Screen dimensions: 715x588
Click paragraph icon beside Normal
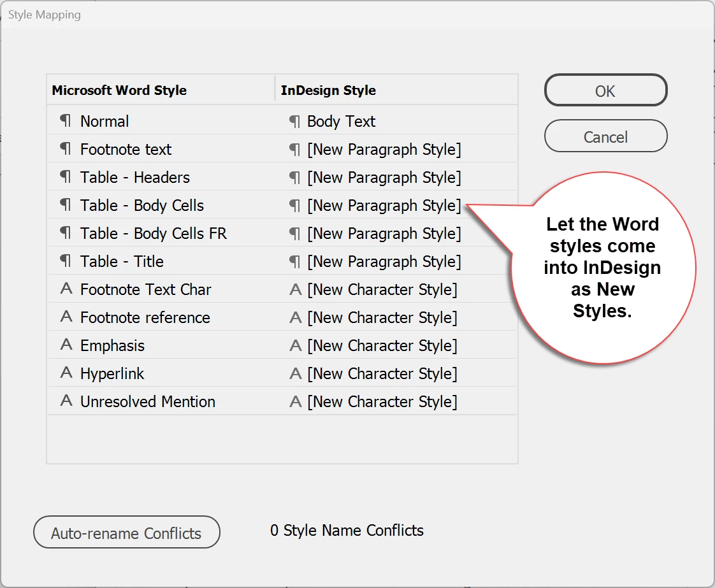click(66, 121)
